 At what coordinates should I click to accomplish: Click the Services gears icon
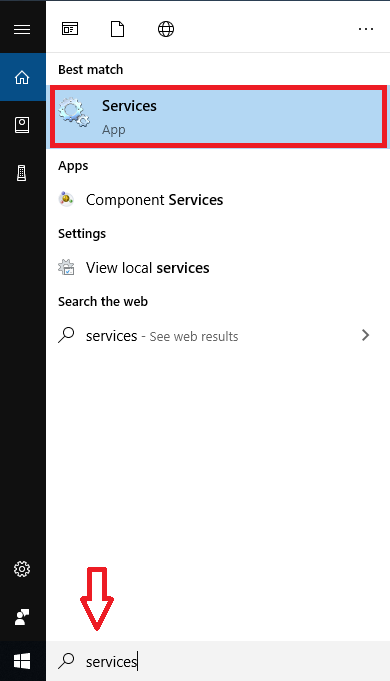[x=74, y=113]
